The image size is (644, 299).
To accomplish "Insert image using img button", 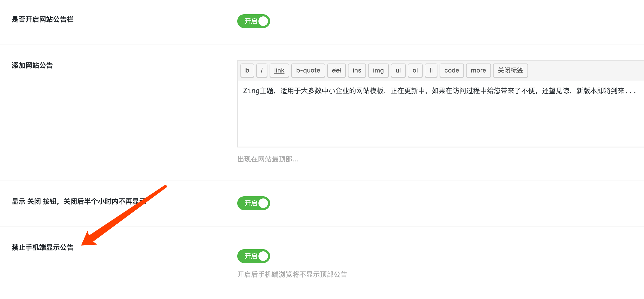I will point(378,70).
